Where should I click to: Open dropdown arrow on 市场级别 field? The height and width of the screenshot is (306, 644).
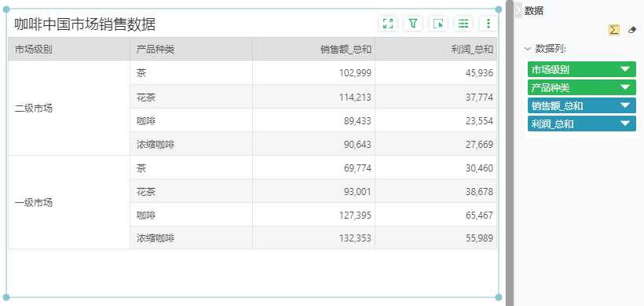point(625,69)
